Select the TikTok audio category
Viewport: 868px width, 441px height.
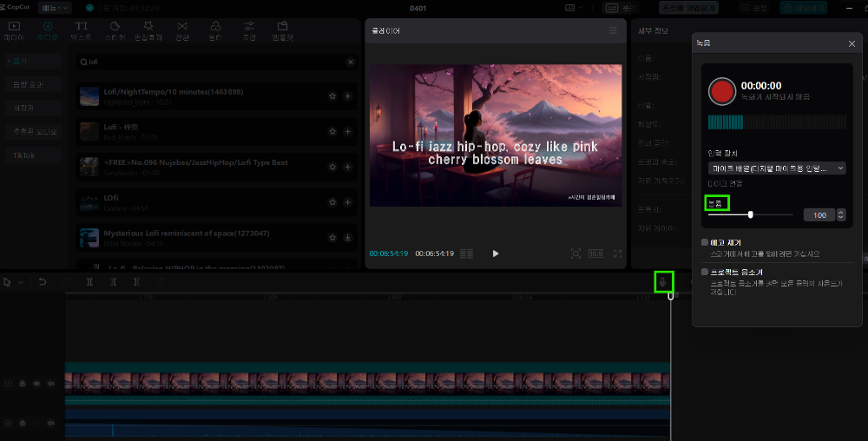click(x=31, y=155)
